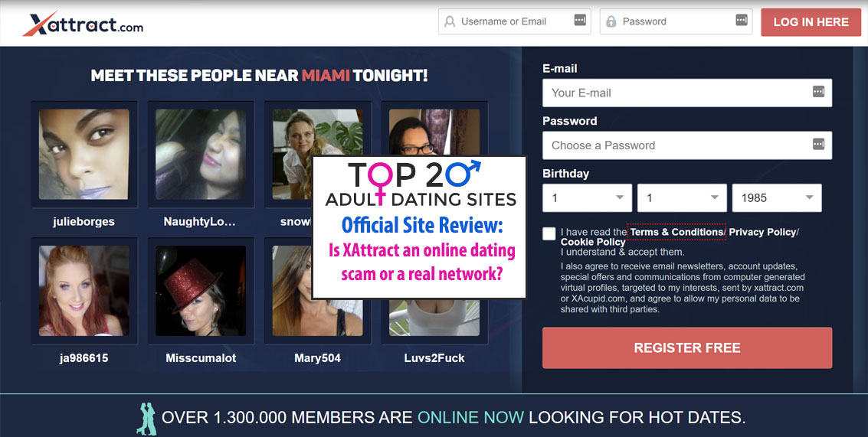The height and width of the screenshot is (437, 868).
Task: Focus the top Password login field
Action: tap(676, 21)
